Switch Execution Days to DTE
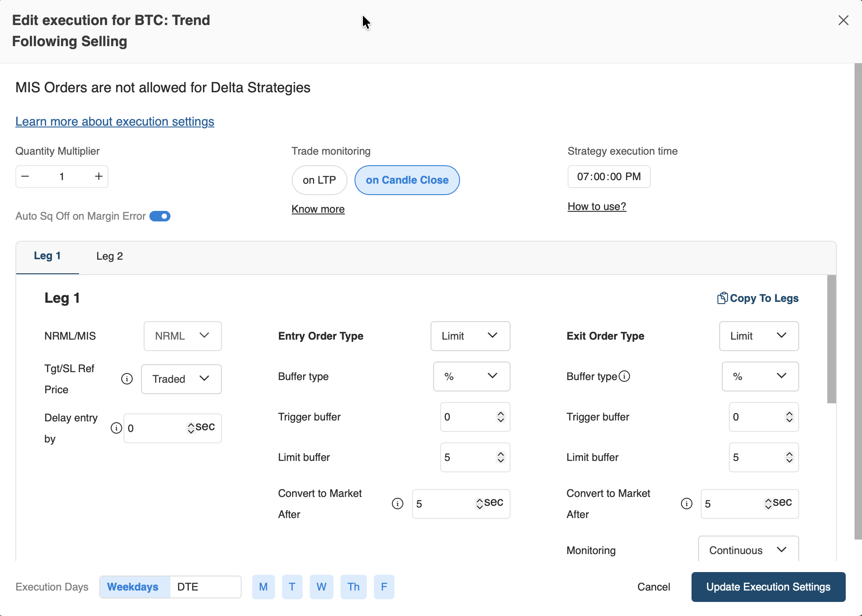862x616 pixels. tap(188, 587)
